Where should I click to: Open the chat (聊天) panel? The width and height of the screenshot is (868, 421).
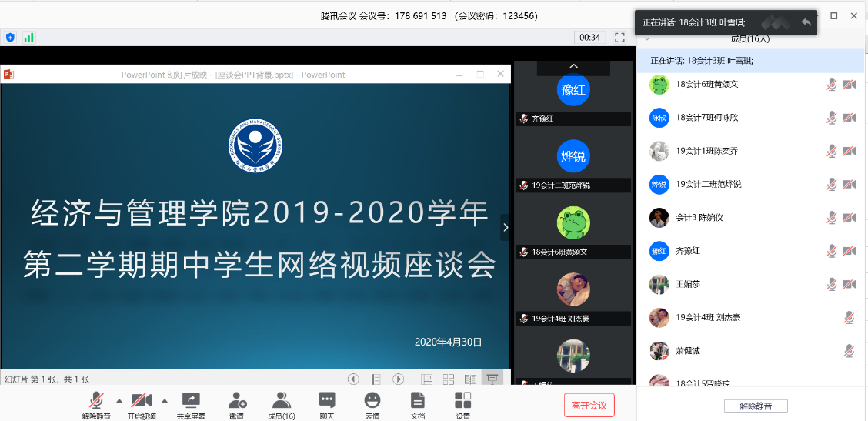click(327, 400)
